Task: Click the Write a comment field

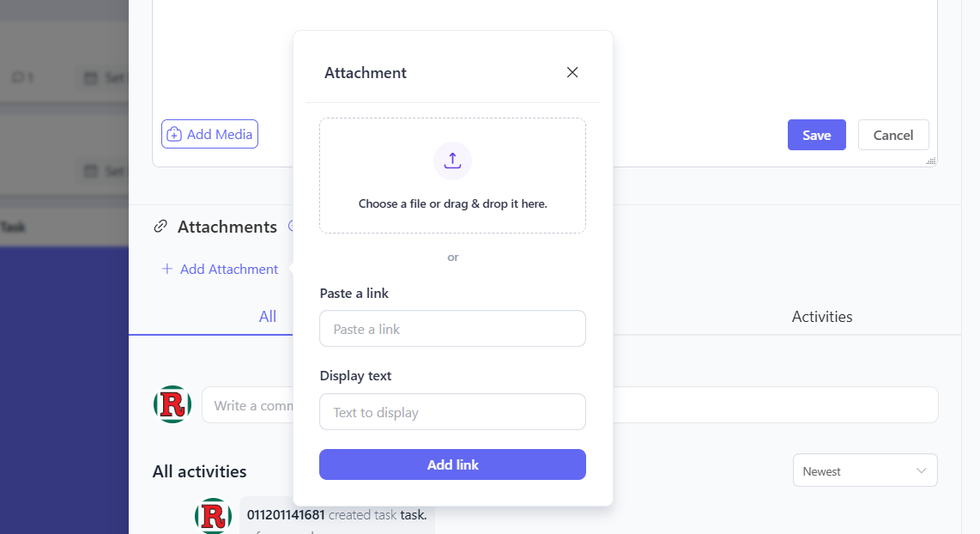Action: (249, 405)
